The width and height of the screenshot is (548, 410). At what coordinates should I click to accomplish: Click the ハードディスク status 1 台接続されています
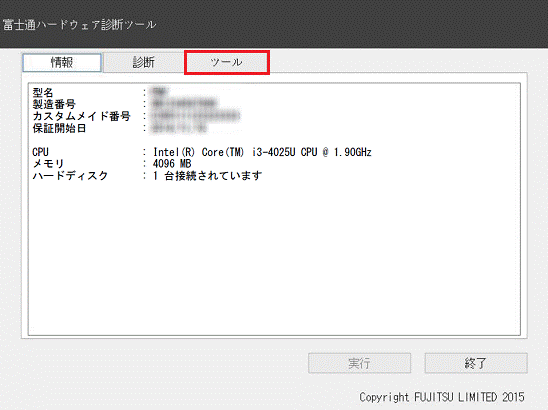tap(207, 175)
